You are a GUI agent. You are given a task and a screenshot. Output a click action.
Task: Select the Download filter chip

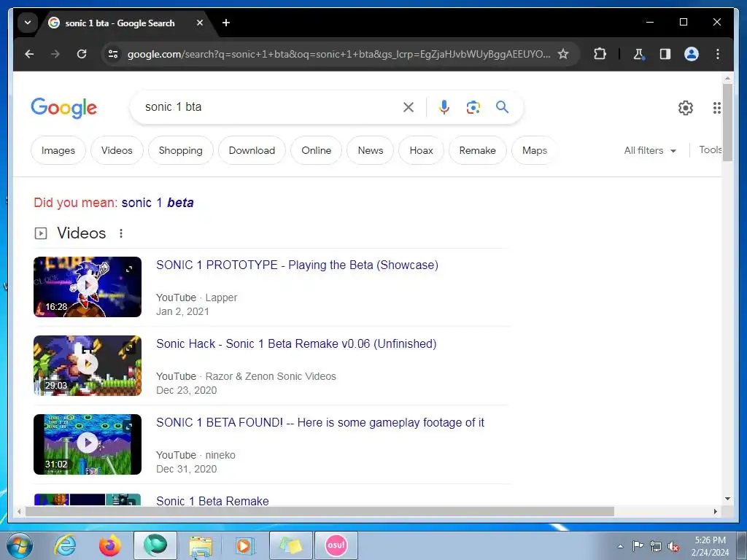point(252,150)
